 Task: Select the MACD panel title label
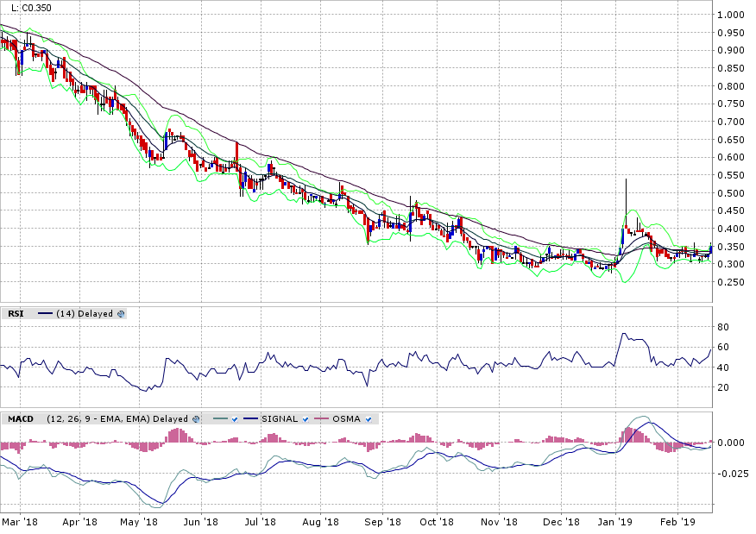(21, 418)
